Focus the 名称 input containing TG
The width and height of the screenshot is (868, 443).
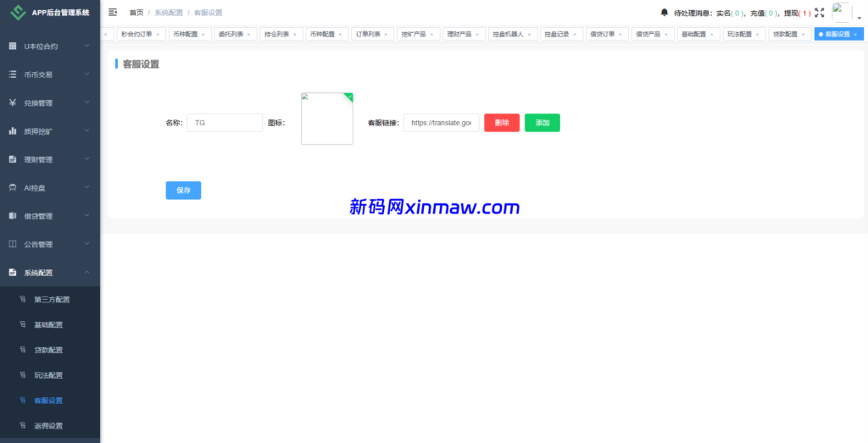(225, 123)
